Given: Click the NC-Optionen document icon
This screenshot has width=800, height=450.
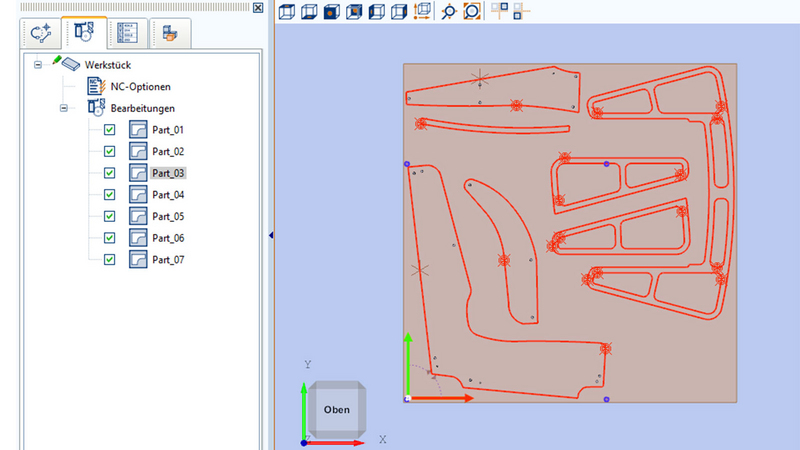Looking at the screenshot, I should [96, 87].
